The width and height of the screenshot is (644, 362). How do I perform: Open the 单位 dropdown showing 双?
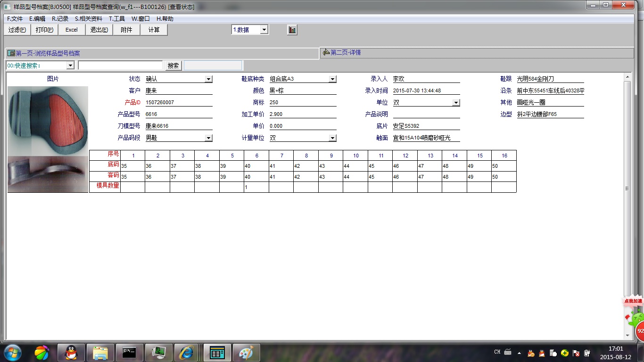click(x=456, y=103)
